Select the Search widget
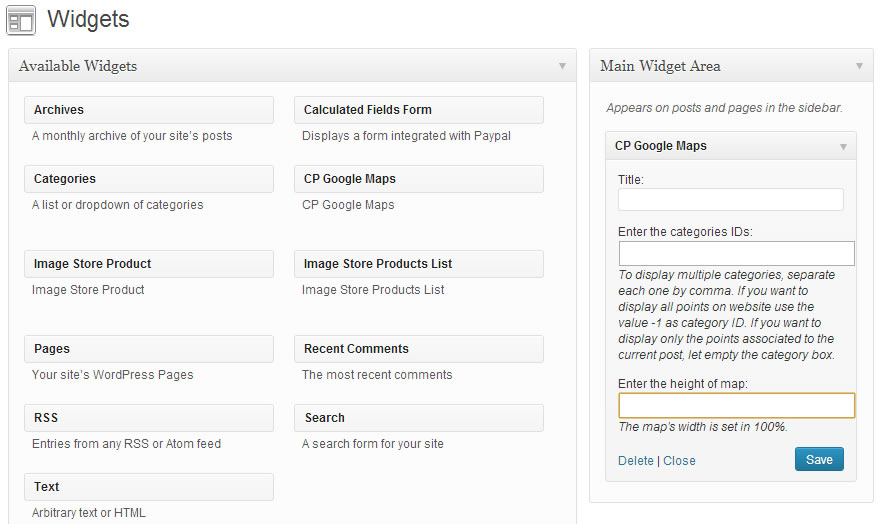Viewport: 883px width, 524px height. (x=418, y=418)
